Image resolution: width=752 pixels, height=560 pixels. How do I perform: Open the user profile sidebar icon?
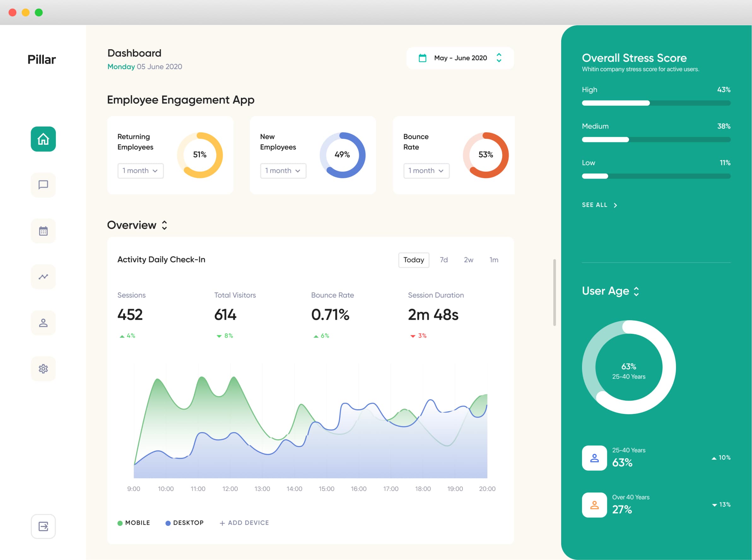pos(43,323)
